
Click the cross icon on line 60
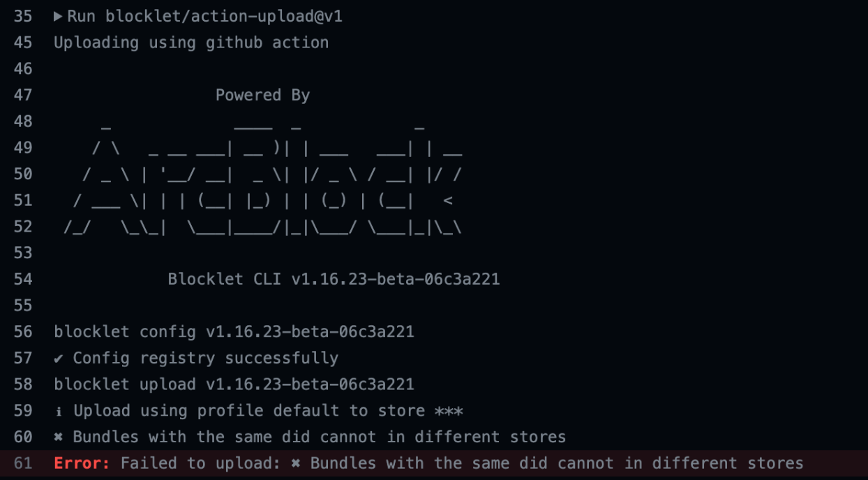pyautogui.click(x=59, y=437)
